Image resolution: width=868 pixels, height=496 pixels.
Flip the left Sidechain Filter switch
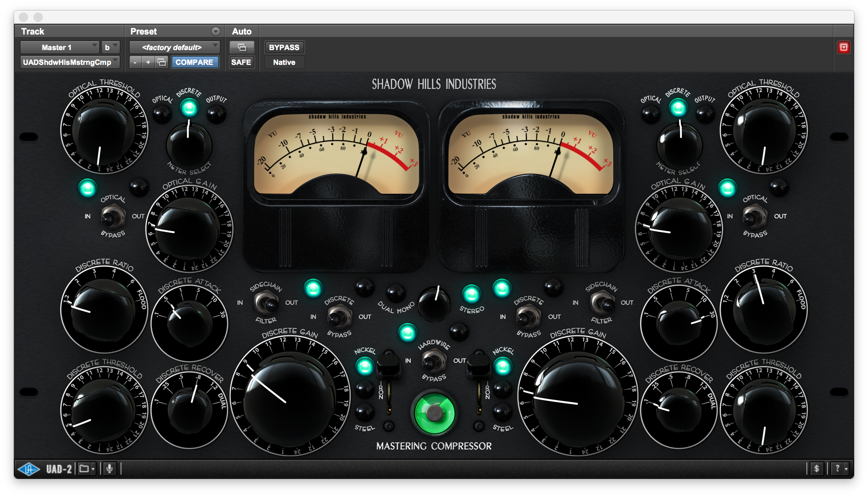[x=265, y=303]
